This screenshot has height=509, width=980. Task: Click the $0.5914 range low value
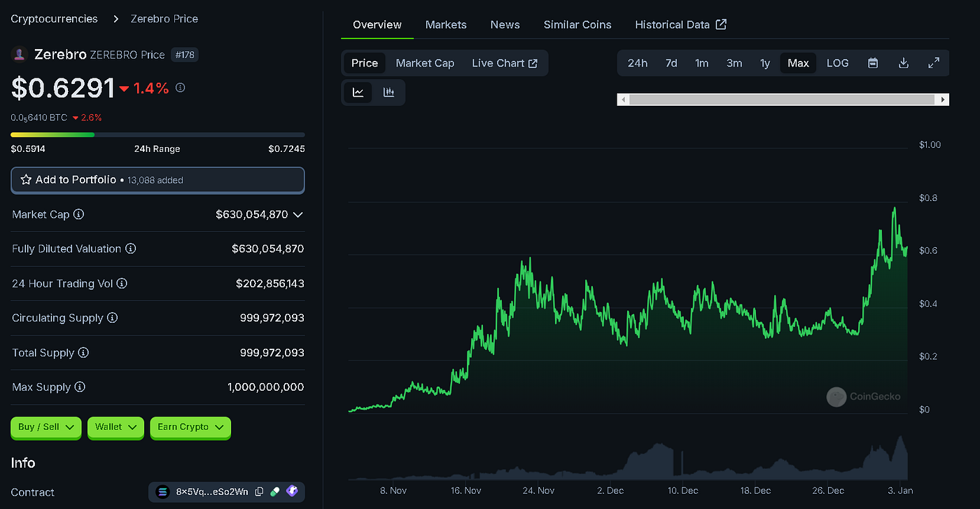(28, 148)
